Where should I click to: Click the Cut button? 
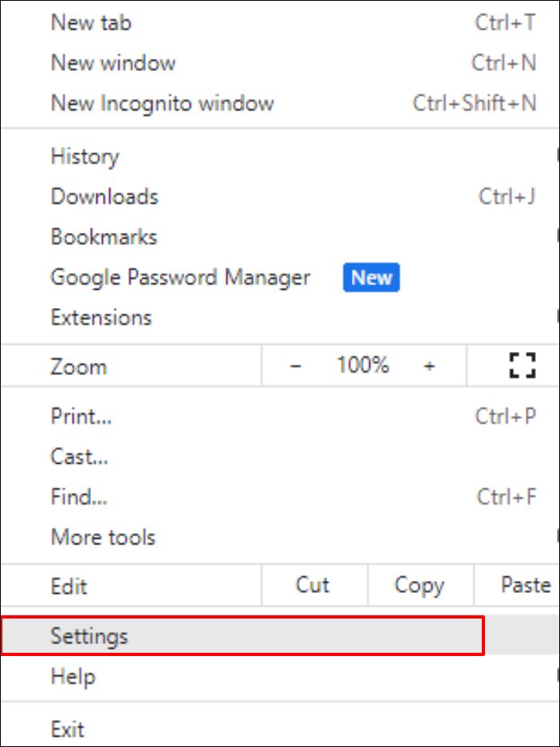tap(313, 586)
